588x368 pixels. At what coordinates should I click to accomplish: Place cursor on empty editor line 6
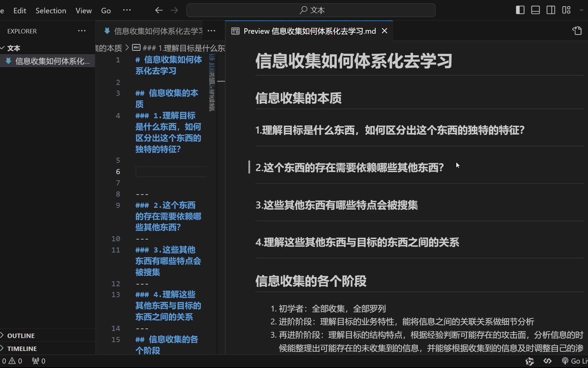coord(171,171)
